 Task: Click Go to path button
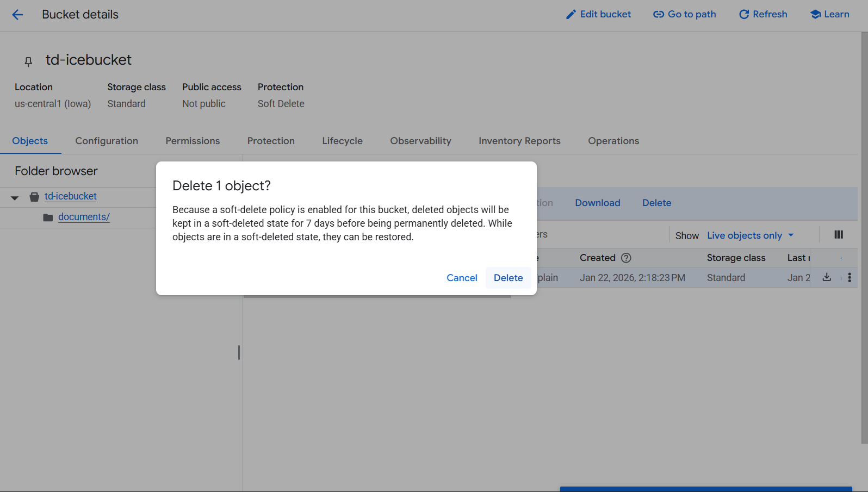click(685, 15)
